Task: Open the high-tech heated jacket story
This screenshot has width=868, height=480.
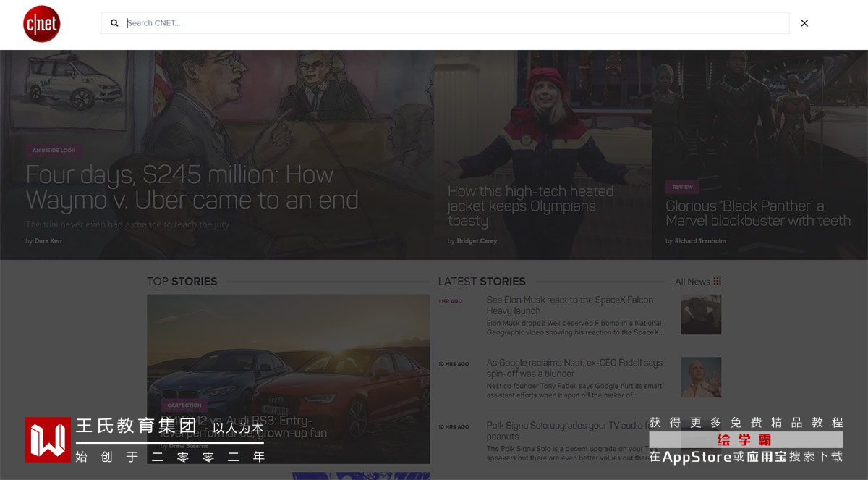Action: click(530, 206)
